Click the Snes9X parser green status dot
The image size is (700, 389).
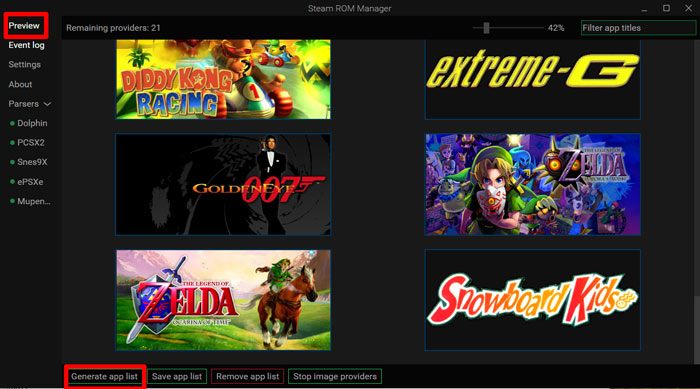coord(12,162)
